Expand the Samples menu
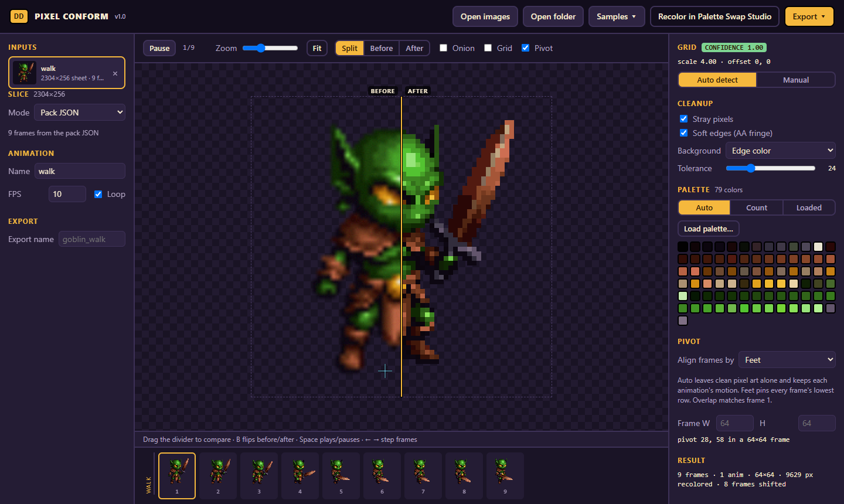This screenshot has width=844, height=504. coord(617,16)
